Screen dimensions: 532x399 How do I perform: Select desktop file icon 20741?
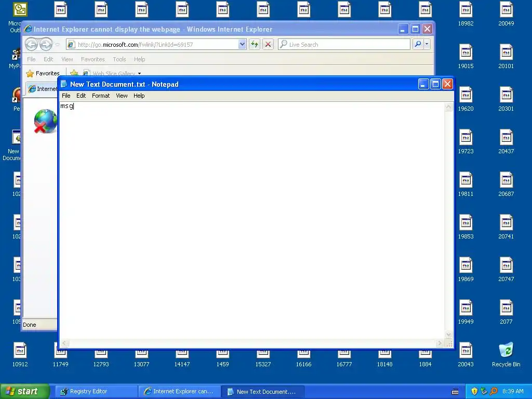(506, 227)
